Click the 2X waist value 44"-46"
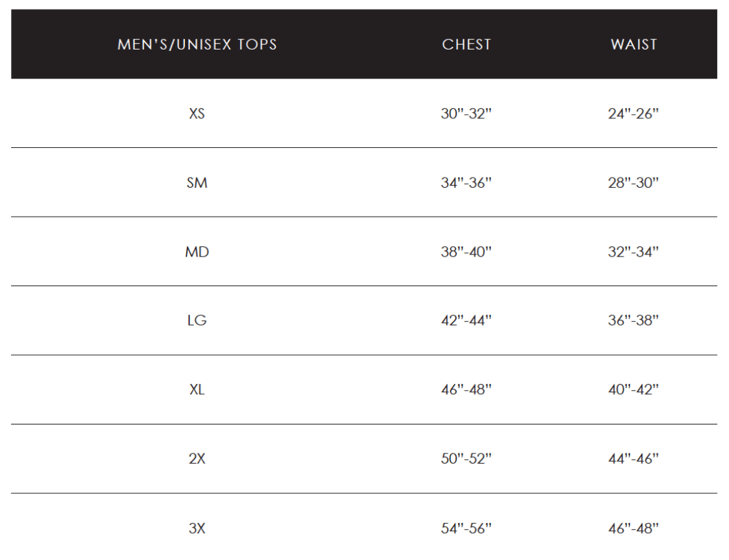729x560 pixels. 633,458
